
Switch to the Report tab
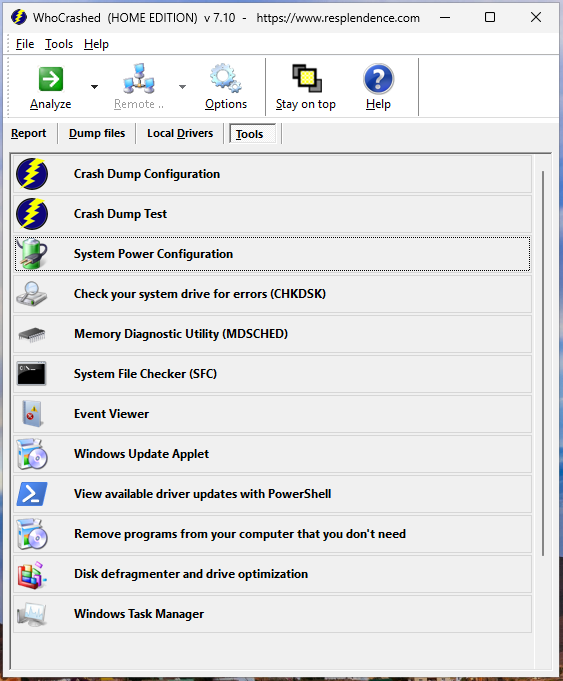coord(29,133)
